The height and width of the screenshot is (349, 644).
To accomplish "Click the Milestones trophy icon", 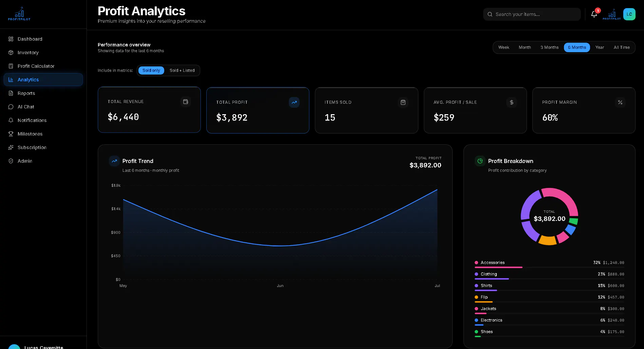I will (11, 134).
